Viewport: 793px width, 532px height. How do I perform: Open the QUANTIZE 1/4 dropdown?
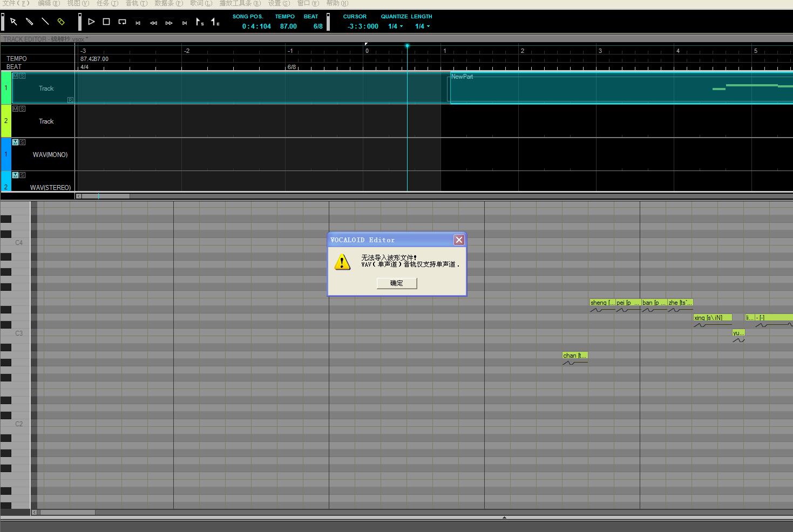pyautogui.click(x=396, y=26)
